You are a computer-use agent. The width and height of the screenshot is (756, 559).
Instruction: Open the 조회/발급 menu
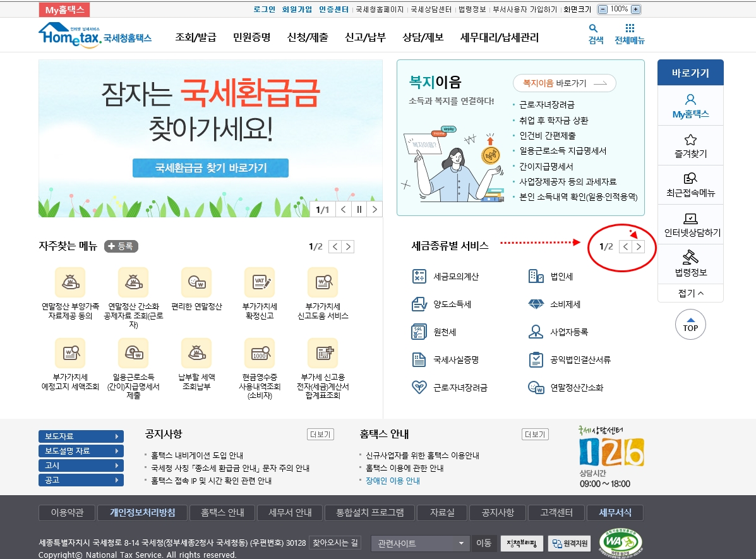tap(196, 37)
